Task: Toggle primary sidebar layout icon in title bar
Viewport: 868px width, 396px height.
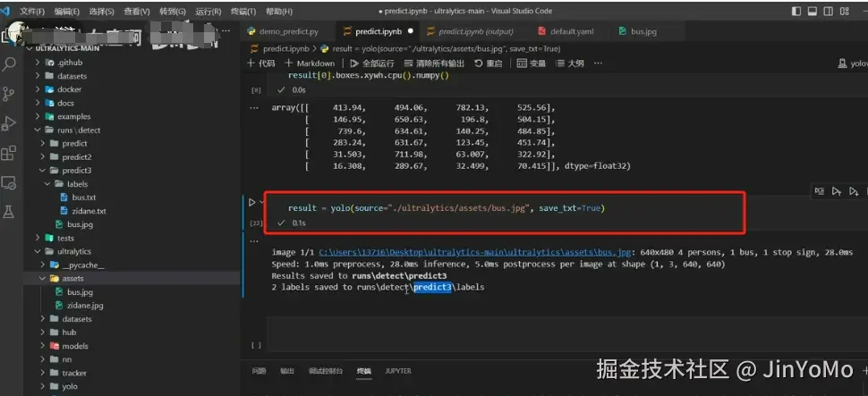Action: pos(796,11)
